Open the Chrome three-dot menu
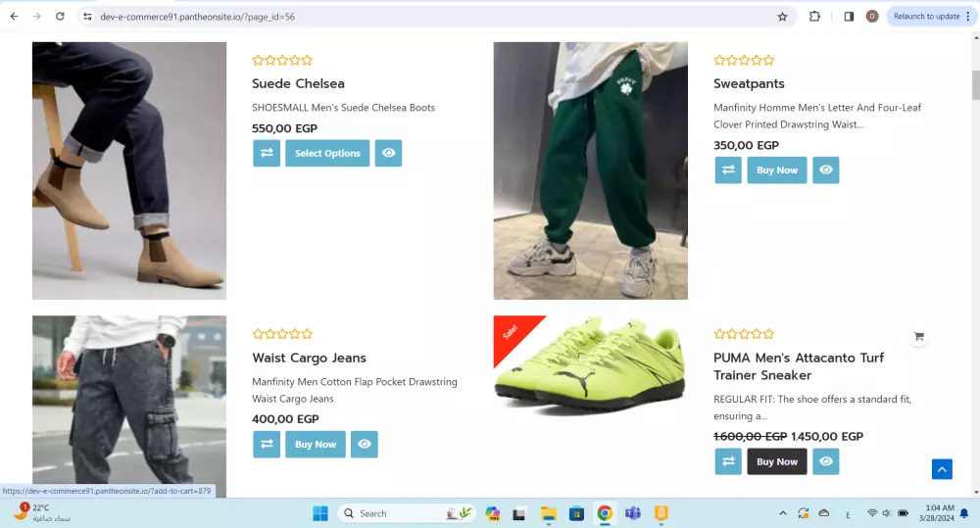Screen dimensions: 980x528 click(968, 17)
